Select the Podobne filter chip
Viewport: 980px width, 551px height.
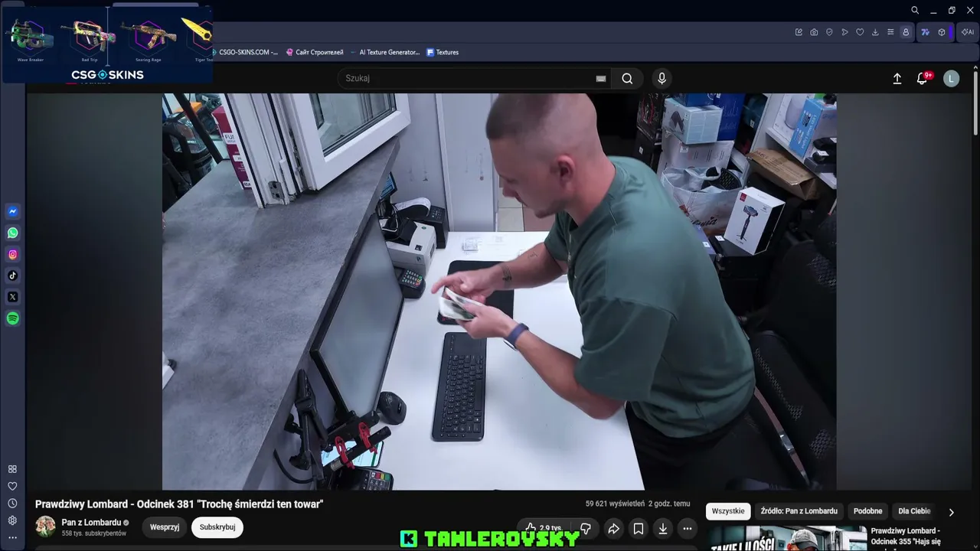tap(867, 511)
